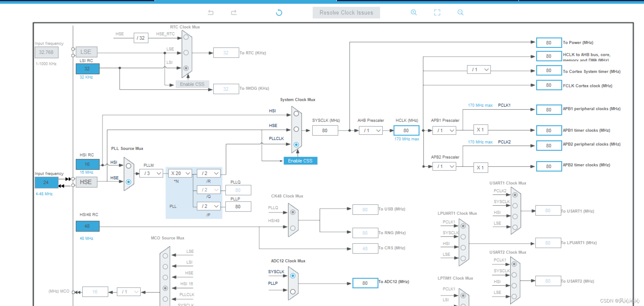Click the blue Enable CSS button
This screenshot has height=306, width=644.
click(300, 161)
